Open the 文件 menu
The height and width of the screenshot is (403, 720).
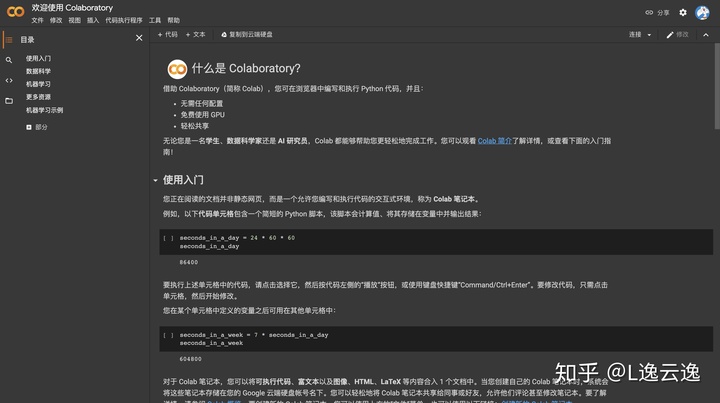(x=37, y=20)
